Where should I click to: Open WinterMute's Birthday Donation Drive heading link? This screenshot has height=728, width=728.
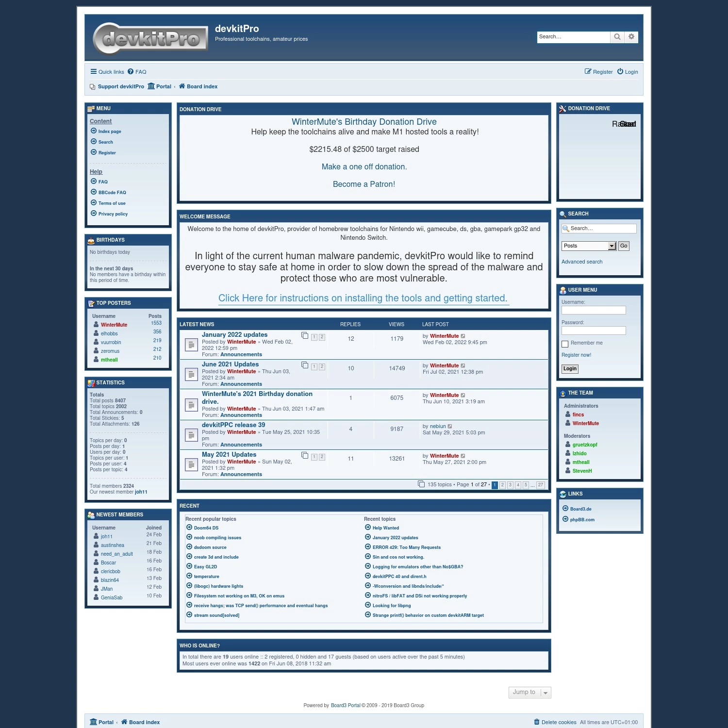click(x=364, y=122)
